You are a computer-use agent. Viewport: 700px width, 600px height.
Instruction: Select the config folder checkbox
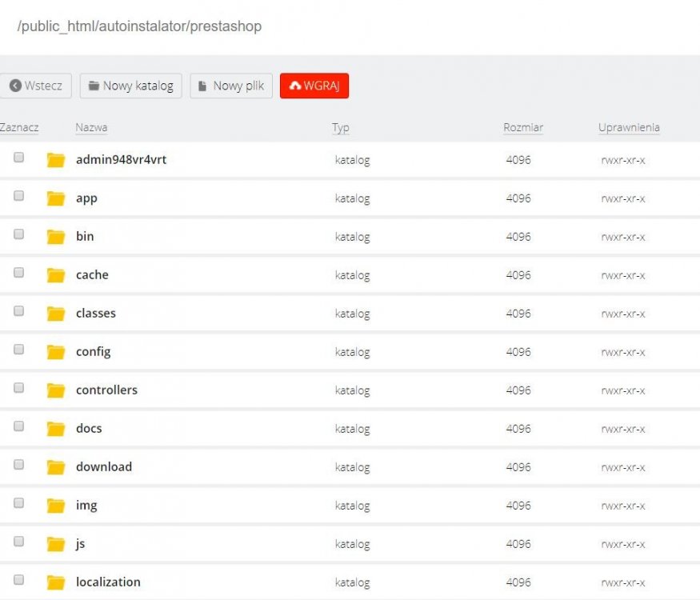18,350
